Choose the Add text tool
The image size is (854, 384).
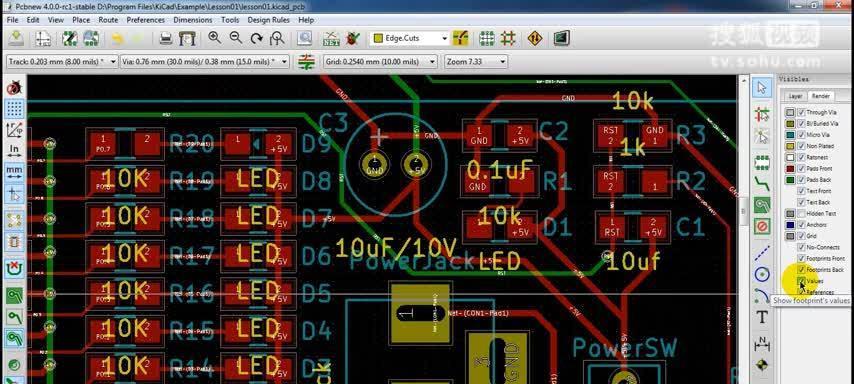coord(761,317)
